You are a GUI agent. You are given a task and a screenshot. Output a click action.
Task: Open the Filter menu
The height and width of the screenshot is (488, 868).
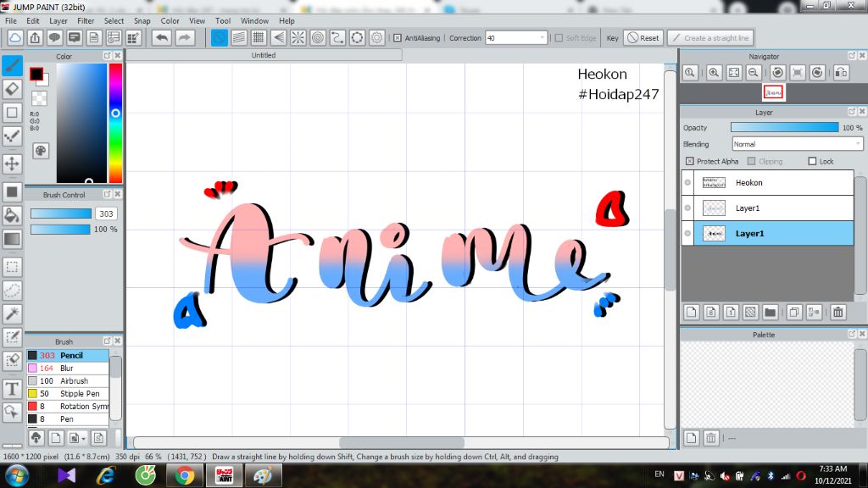point(86,20)
